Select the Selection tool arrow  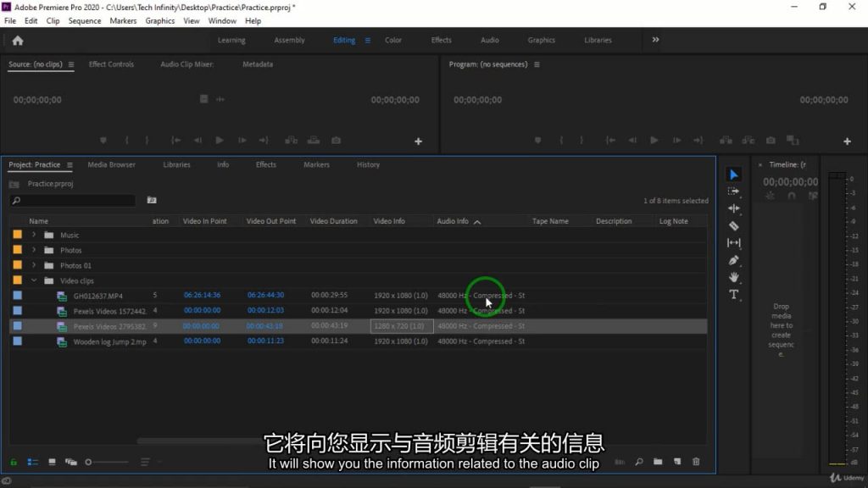[733, 175]
